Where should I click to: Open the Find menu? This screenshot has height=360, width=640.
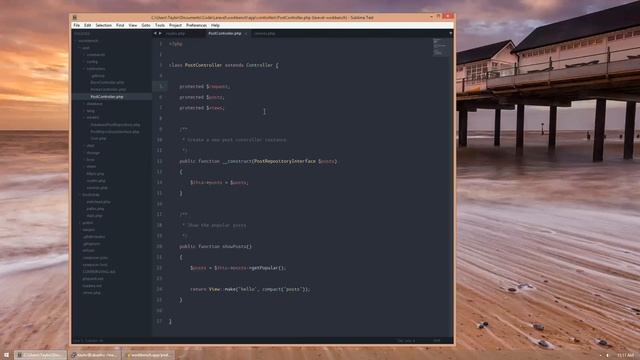click(120, 25)
